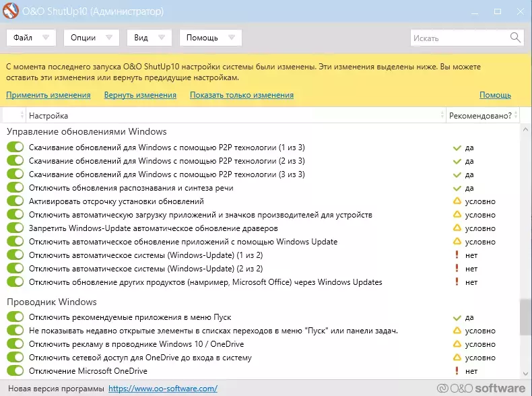Click red exclamation for Отключение Microsoft OneDrive
The height and width of the screenshot is (396, 532).
coord(457,370)
